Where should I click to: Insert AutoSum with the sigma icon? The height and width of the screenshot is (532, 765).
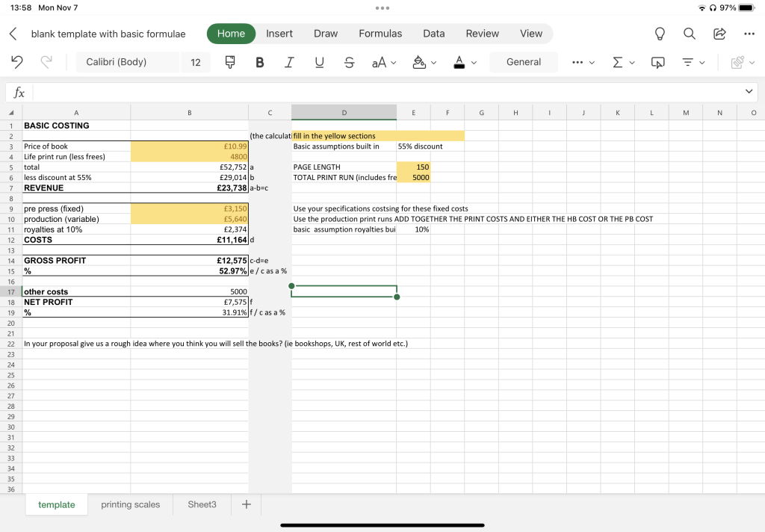618,62
